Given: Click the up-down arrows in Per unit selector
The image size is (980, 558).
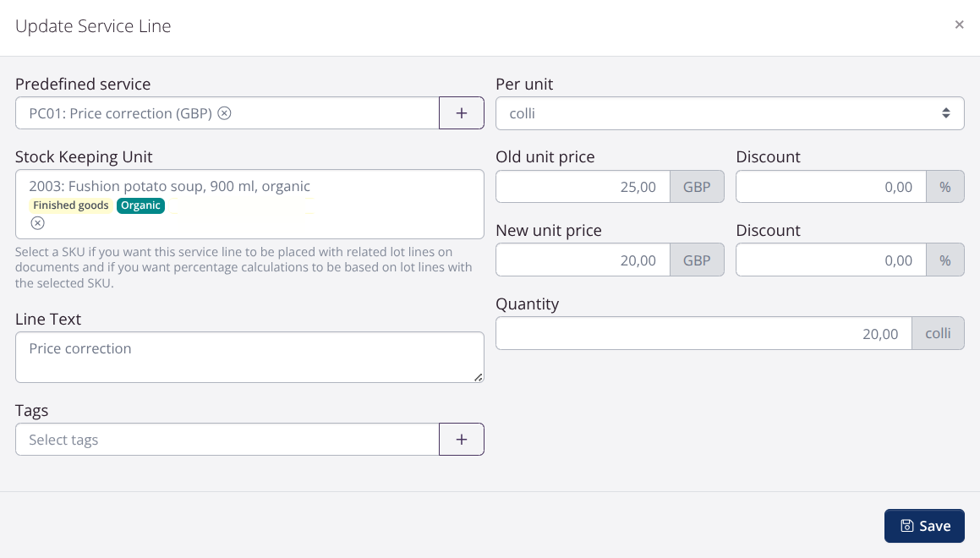Looking at the screenshot, I should click(946, 112).
